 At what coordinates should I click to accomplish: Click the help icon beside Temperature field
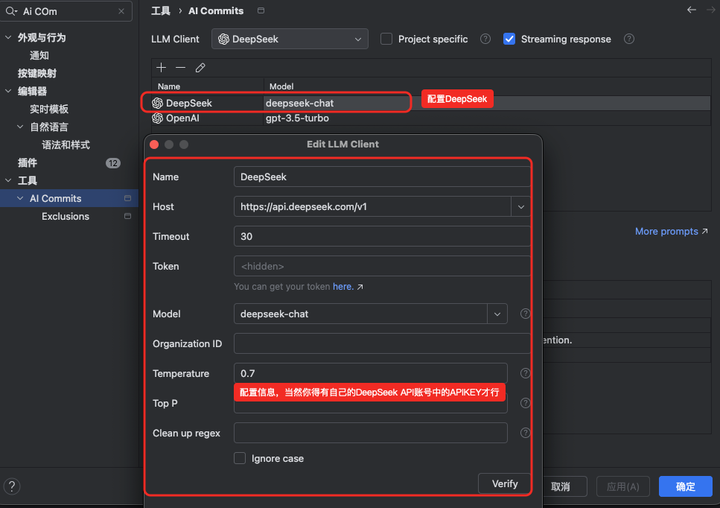coord(525,373)
